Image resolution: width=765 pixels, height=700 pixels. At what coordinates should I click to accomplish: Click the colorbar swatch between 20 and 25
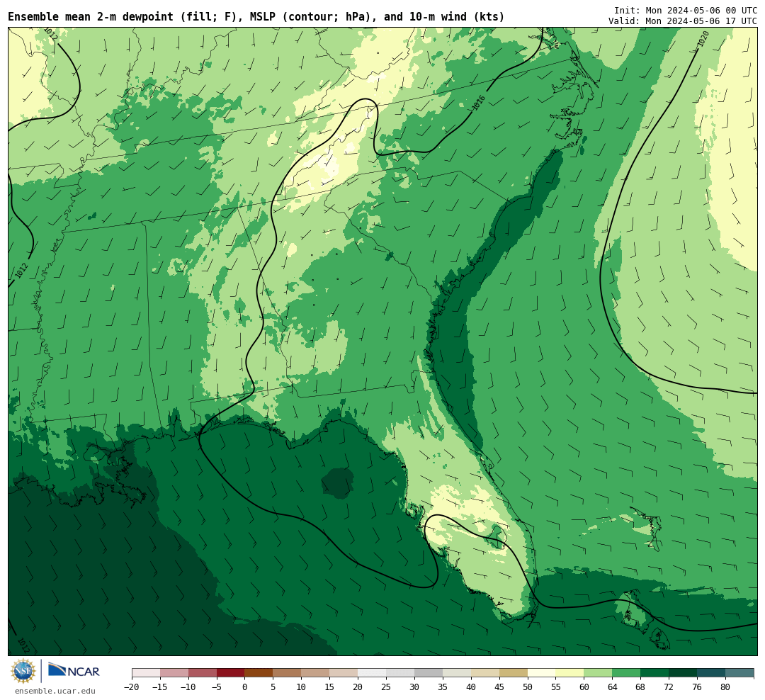point(373,673)
